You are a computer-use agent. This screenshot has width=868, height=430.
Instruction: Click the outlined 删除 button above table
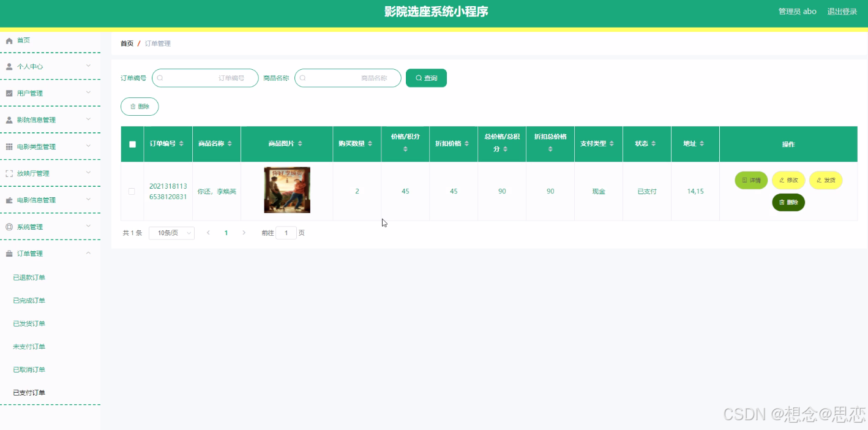click(x=140, y=107)
